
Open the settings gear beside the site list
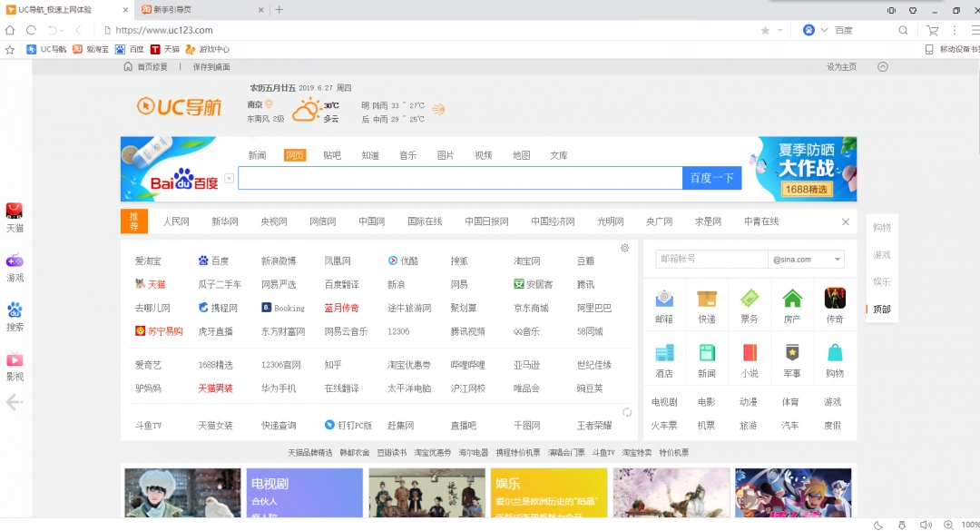click(x=624, y=248)
